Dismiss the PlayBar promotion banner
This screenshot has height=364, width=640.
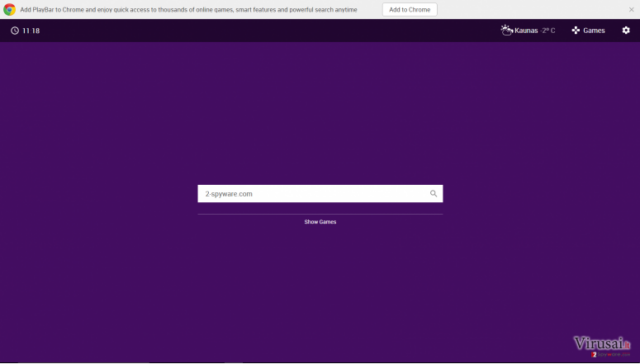(x=631, y=9)
